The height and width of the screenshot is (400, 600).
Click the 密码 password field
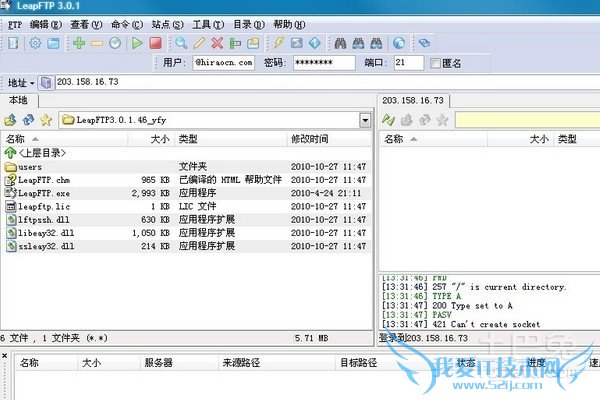(x=324, y=63)
